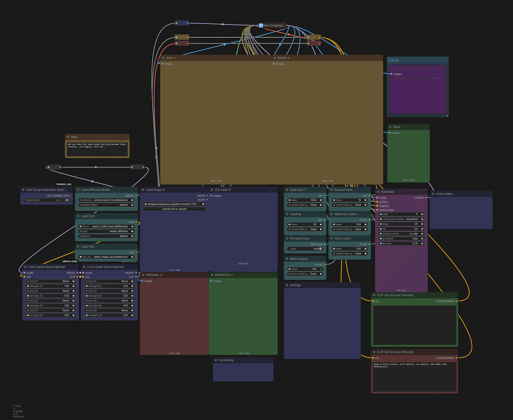
Task: Click the Mask opacity value field
Action: point(305,269)
